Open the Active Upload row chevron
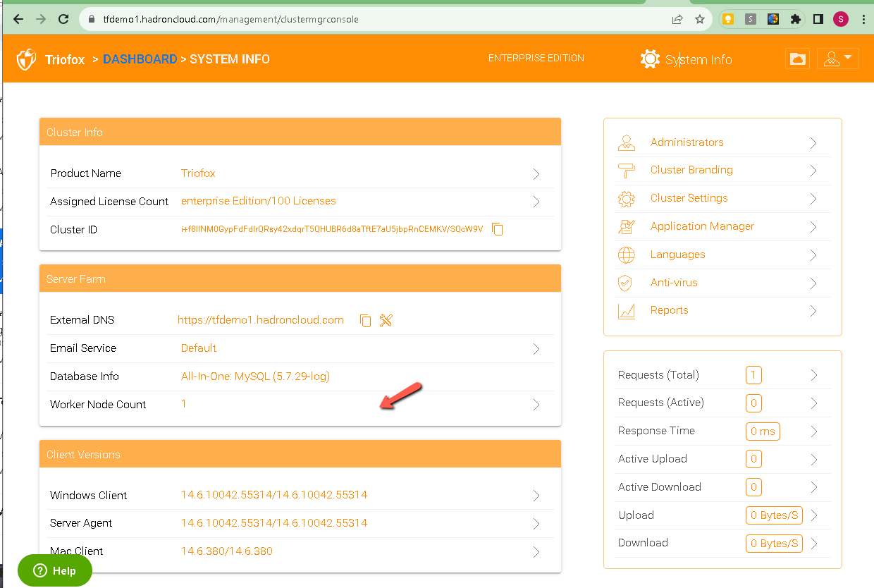This screenshot has width=874, height=588. [x=813, y=459]
